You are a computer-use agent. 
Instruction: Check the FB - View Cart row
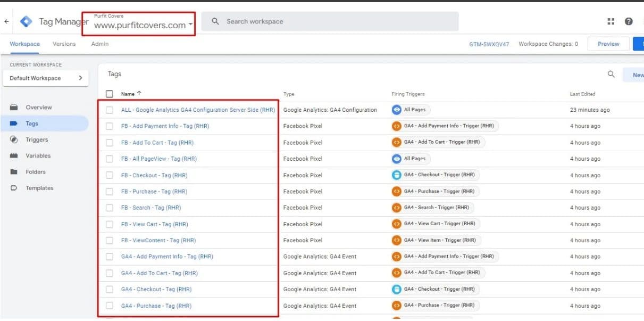tap(110, 224)
